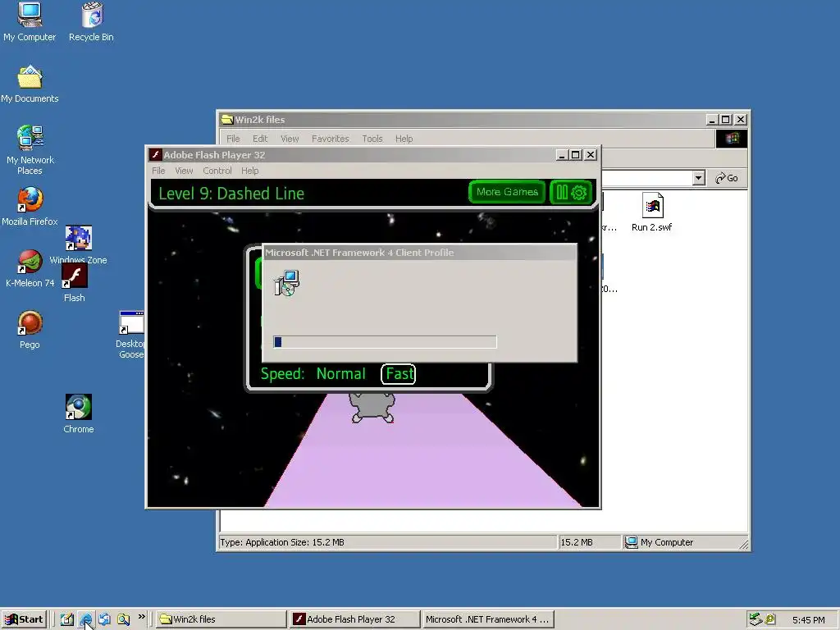Launch the Pego shortcut
Image resolution: width=840 pixels, height=630 pixels.
tap(30, 330)
